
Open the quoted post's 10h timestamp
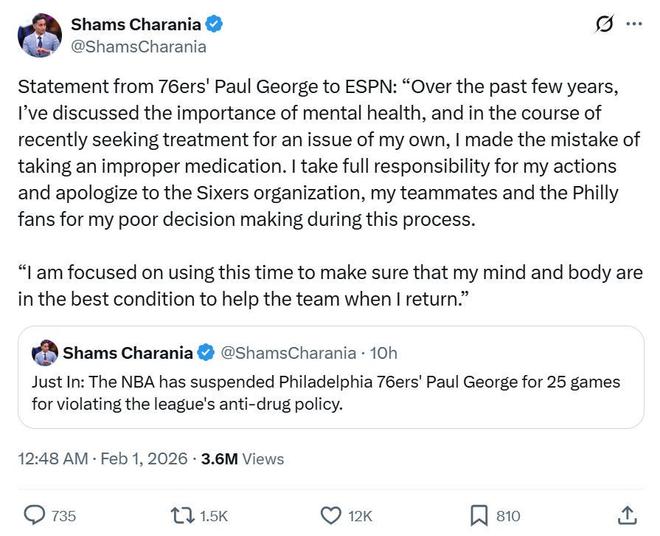coord(382,352)
